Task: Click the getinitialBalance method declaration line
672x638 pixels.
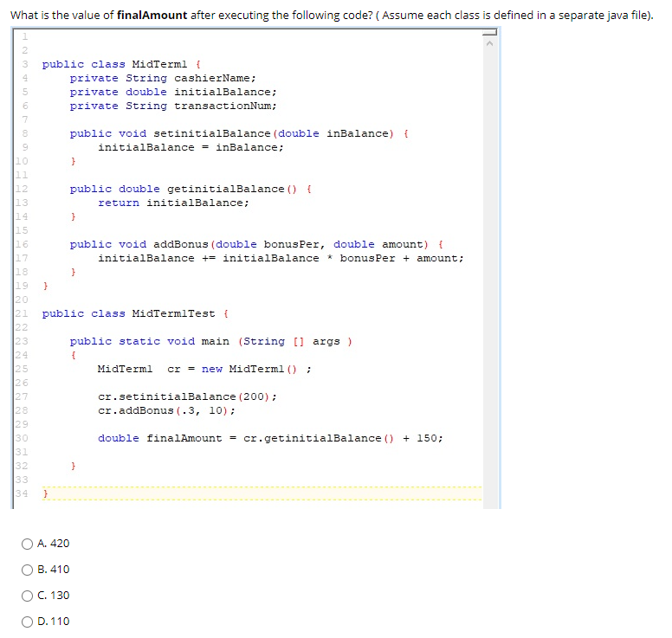Action: (x=191, y=189)
